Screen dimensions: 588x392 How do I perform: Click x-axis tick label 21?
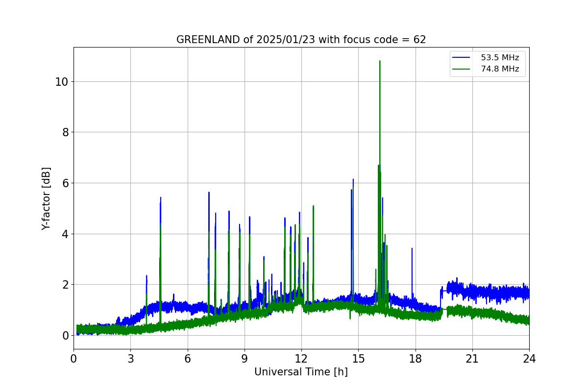click(472, 358)
